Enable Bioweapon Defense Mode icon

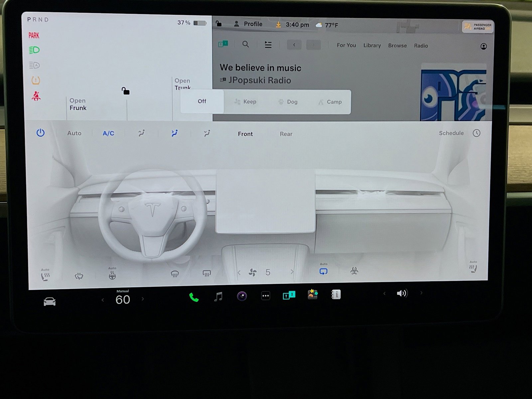354,272
